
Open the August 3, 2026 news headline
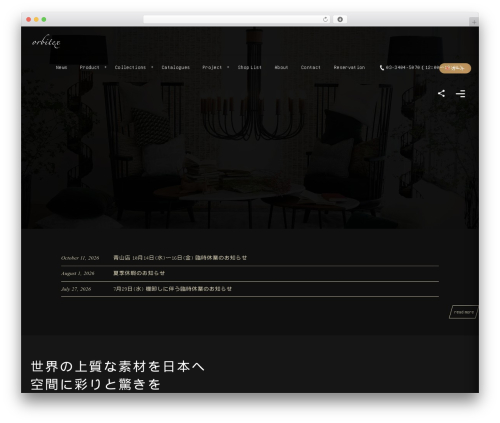click(x=139, y=273)
